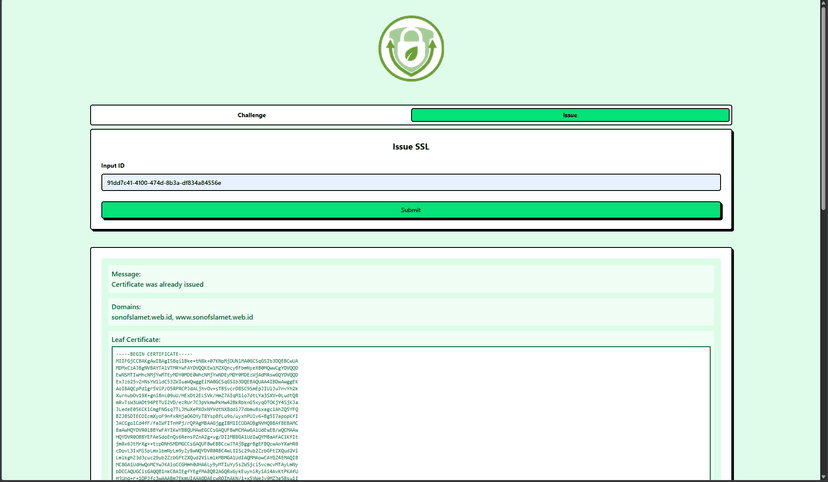Click the 'Leaf Certificate:' label
828x482 pixels.
pyautogui.click(x=136, y=339)
